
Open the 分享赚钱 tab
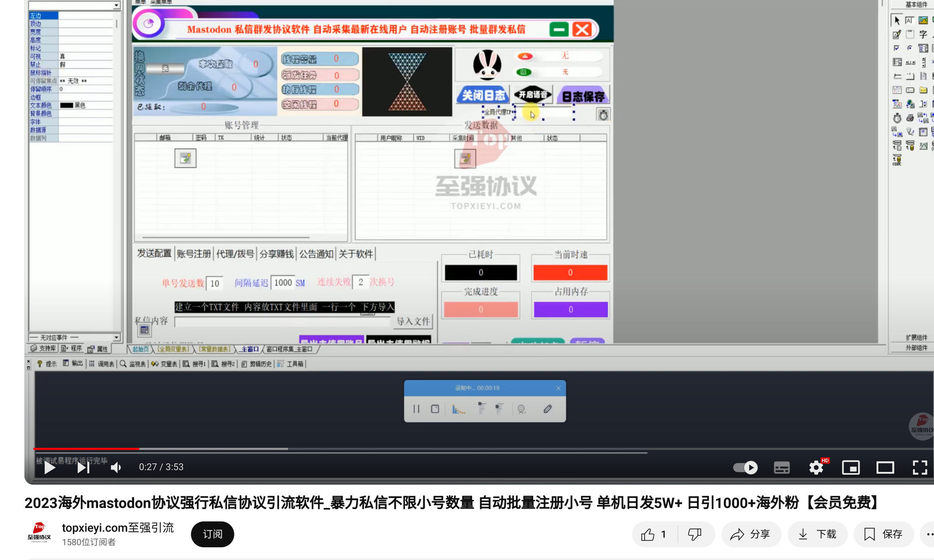coord(276,254)
